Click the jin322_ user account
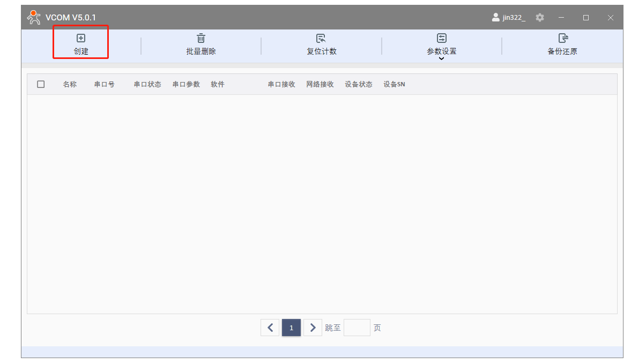 509,17
